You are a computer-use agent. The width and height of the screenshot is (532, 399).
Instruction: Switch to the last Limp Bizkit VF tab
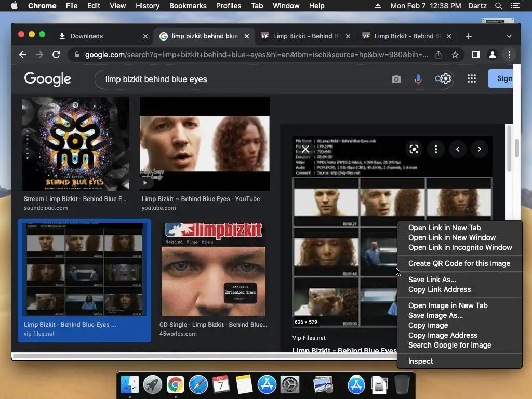406,36
